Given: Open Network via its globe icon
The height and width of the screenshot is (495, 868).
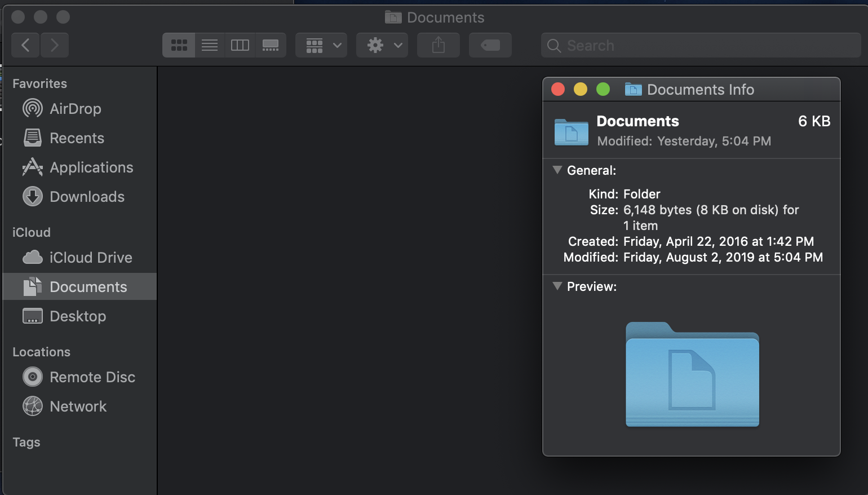Looking at the screenshot, I should [x=33, y=406].
